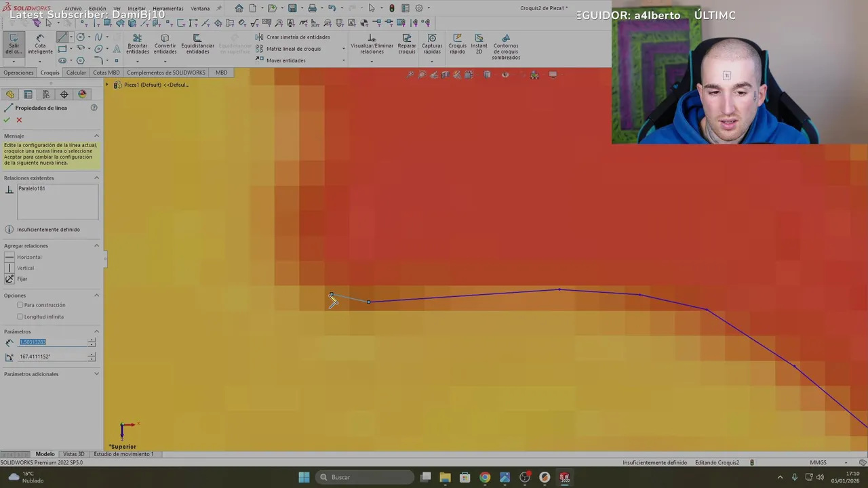Open Estudio de movimiento 1 tab

(123, 454)
